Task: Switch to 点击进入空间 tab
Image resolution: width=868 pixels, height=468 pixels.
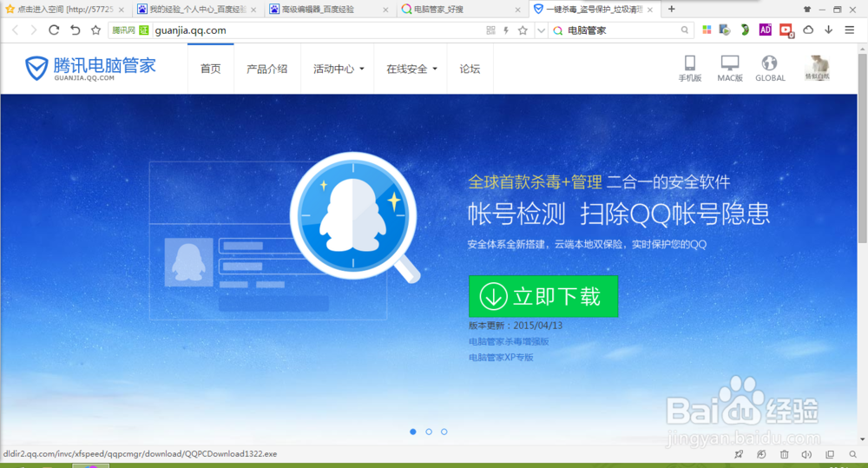Action: 65,10
